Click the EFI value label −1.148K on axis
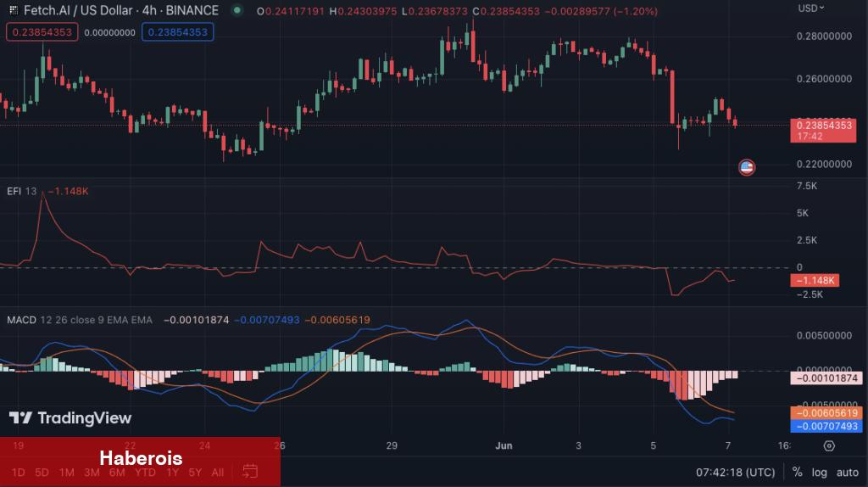This screenshot has width=868, height=487. tap(815, 280)
